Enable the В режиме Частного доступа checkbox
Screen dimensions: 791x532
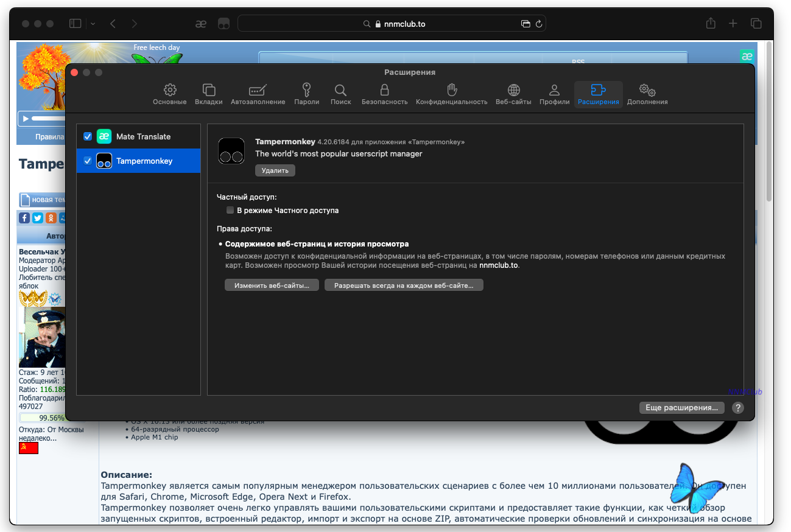coord(230,210)
